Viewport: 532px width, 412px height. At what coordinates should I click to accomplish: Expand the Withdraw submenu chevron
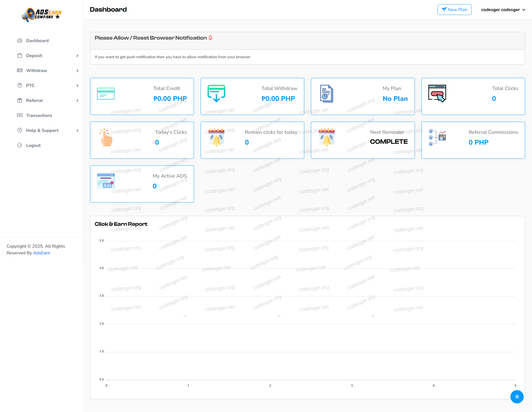click(77, 71)
